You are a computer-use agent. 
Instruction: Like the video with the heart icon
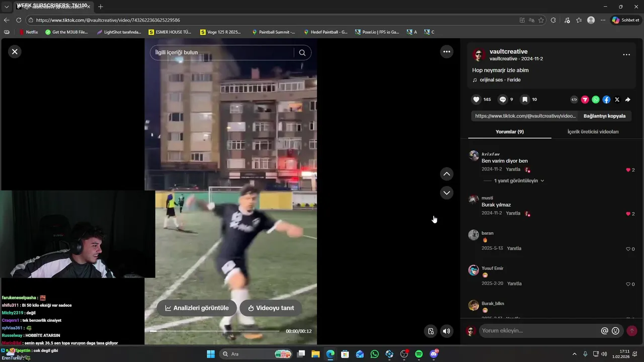(x=476, y=100)
